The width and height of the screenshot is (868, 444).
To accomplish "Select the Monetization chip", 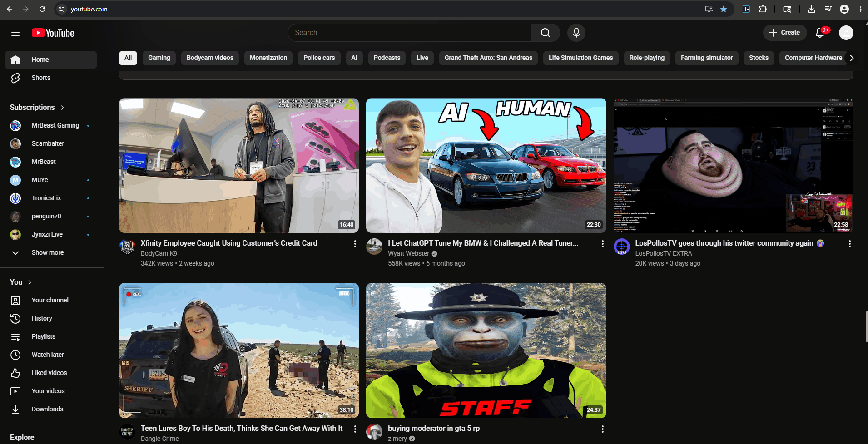I will point(268,58).
